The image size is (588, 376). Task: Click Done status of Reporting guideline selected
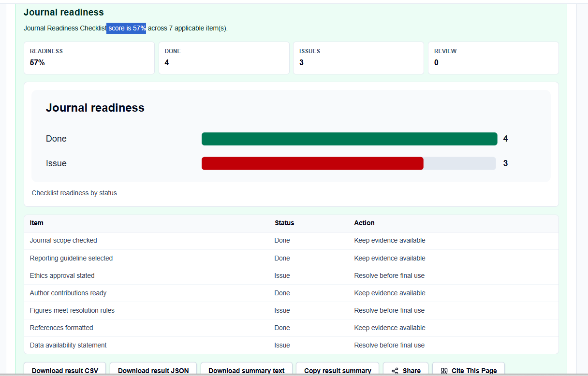282,258
